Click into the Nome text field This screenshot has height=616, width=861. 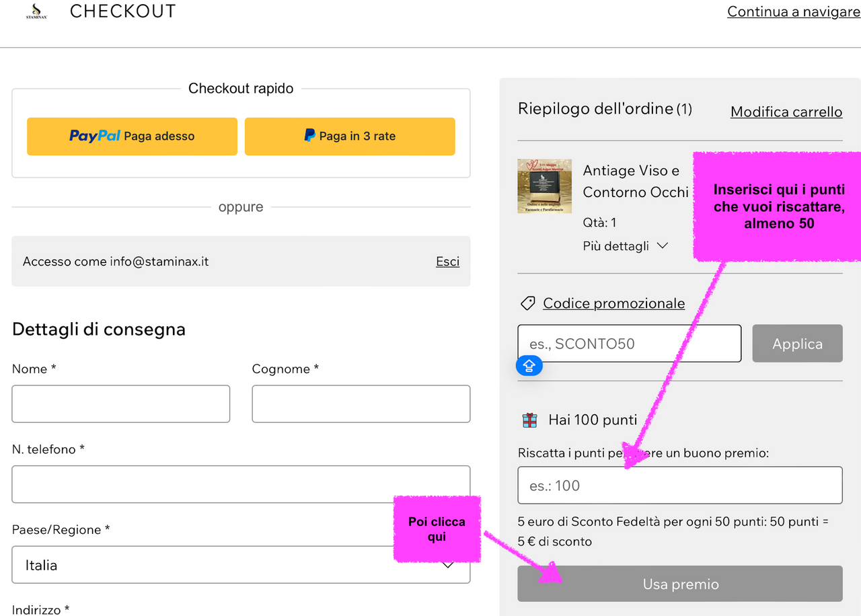pos(121,404)
